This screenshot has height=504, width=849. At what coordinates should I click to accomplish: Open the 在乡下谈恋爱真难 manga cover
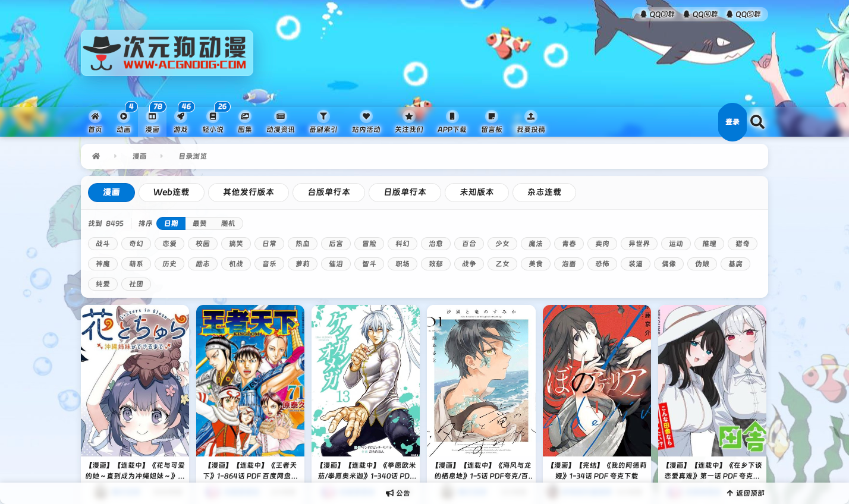point(712,380)
